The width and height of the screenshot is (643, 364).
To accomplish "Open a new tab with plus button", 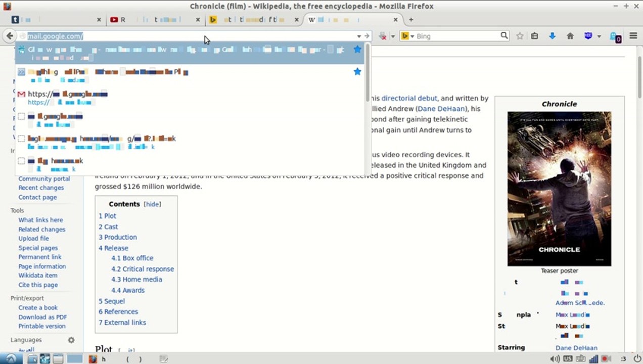I will (411, 20).
